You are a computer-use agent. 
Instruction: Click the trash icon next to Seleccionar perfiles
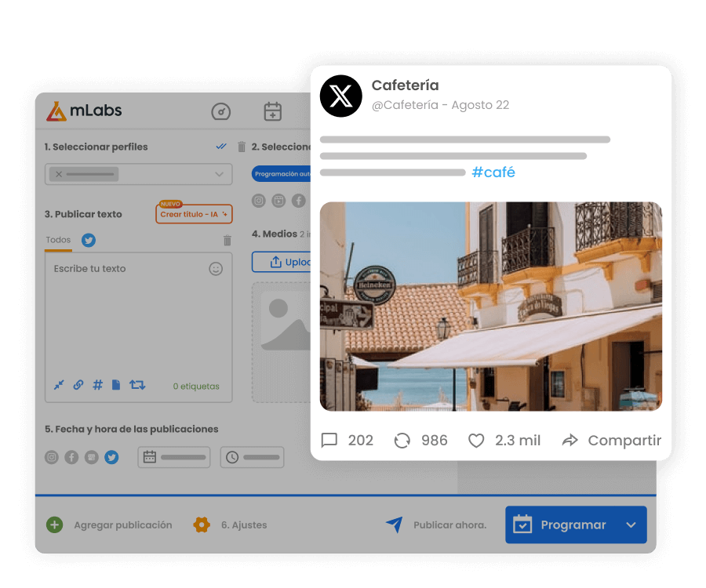pos(241,147)
